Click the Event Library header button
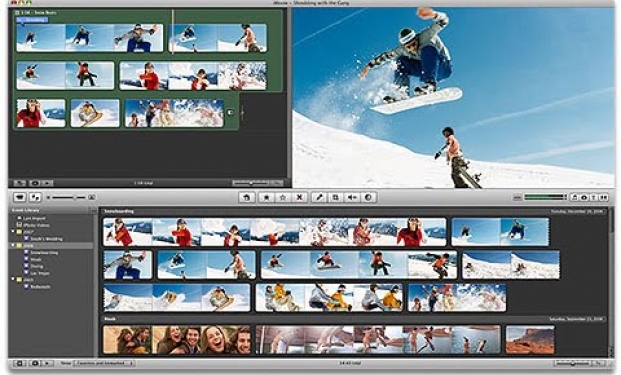 click(x=94, y=210)
